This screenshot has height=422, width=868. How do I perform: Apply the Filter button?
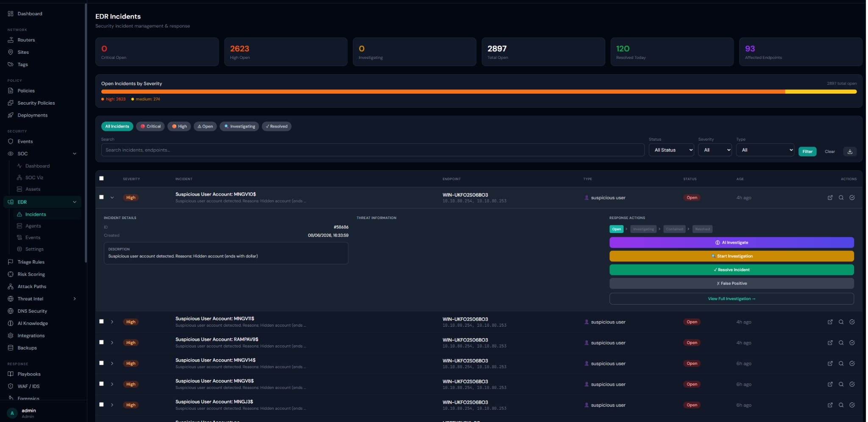tap(807, 151)
